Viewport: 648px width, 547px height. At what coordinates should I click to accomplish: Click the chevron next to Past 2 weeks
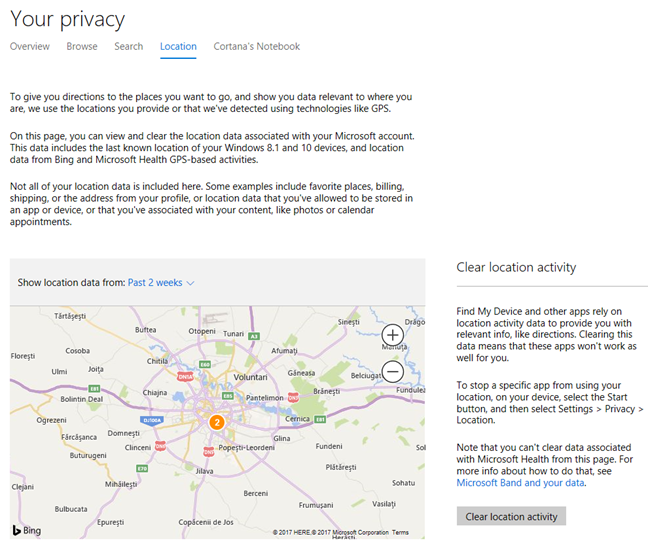pyautogui.click(x=191, y=283)
